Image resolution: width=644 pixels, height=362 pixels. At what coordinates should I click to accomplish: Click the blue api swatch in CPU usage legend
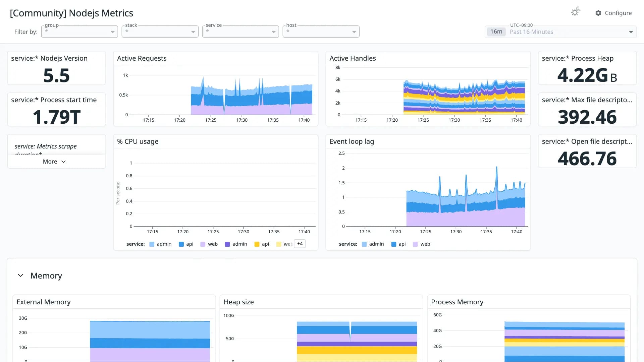(181, 244)
